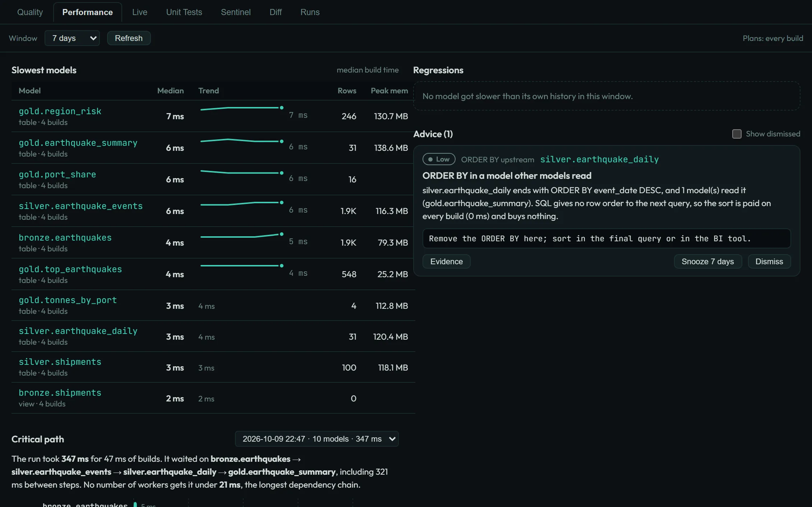
Task: Open the gold.top_earthquakes model
Action: coord(70,269)
